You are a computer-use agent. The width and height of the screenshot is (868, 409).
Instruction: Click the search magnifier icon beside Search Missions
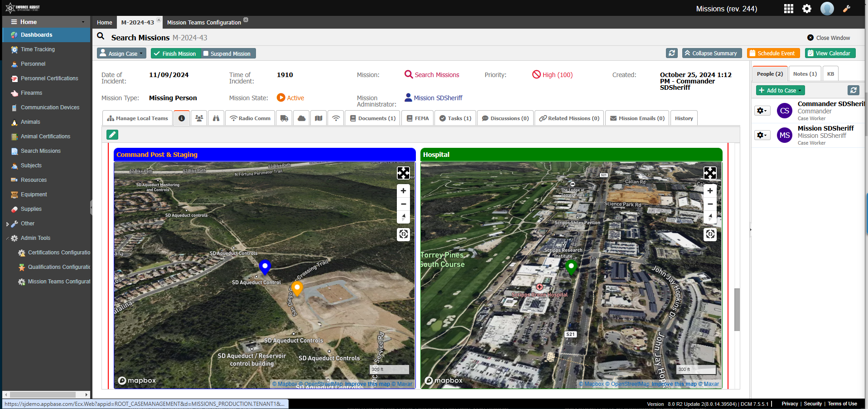click(101, 36)
